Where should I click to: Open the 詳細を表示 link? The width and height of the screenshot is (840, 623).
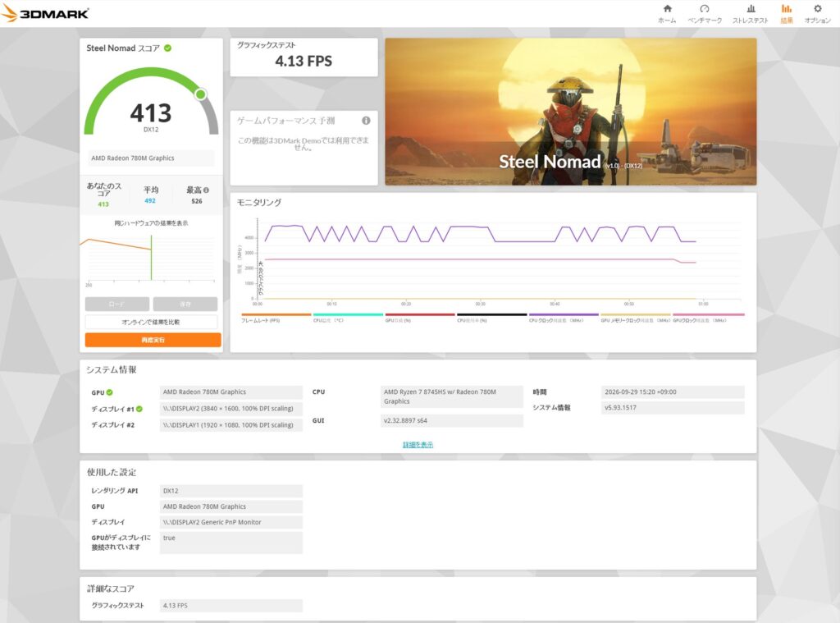tap(418, 444)
